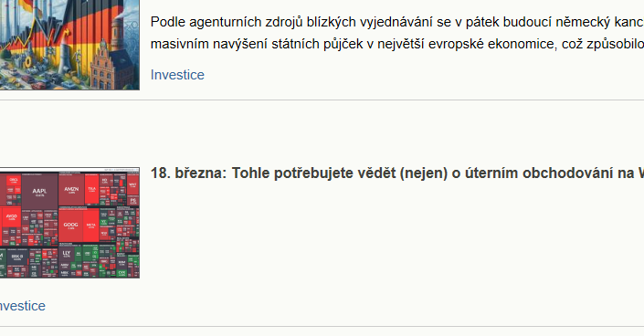Click the article line starting 'masivním navýšení státních půjček'

pyautogui.click(x=396, y=44)
